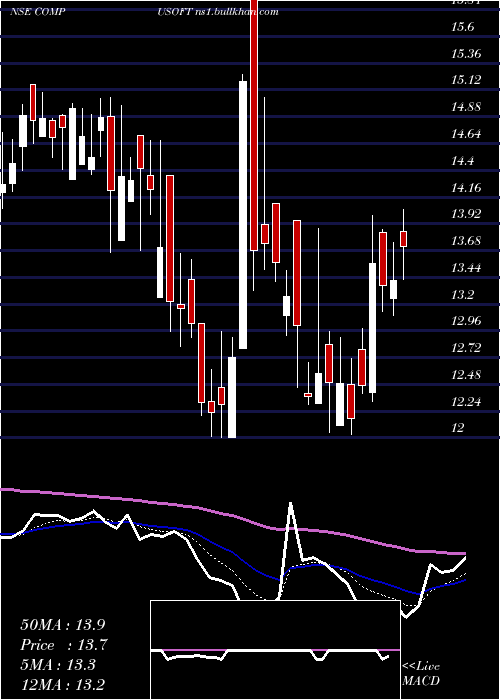
Task: Click the <<Live MACD label
Action: [421, 673]
